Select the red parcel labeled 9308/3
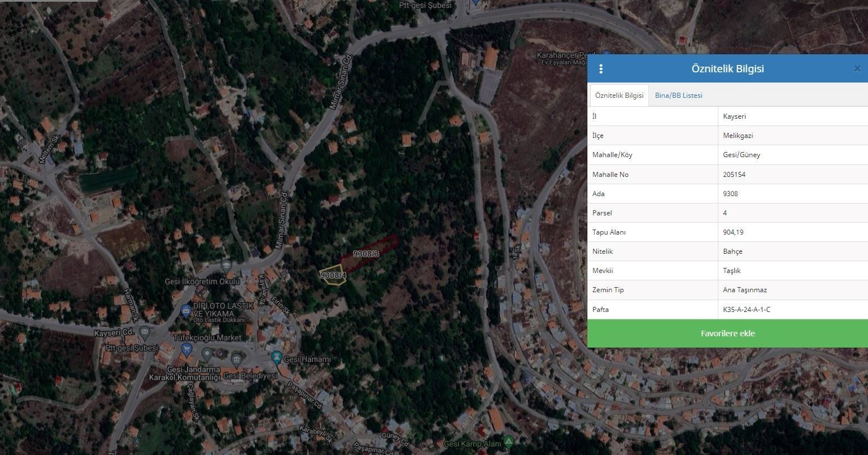 point(376,246)
